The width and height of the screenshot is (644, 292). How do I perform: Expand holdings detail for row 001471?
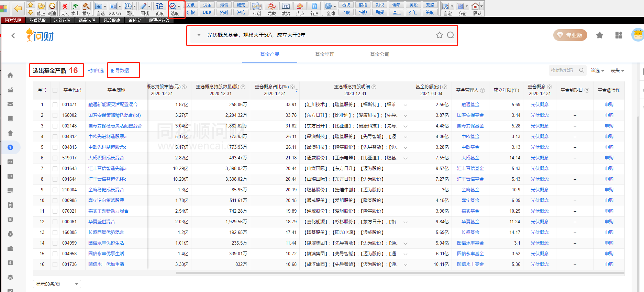[406, 105]
